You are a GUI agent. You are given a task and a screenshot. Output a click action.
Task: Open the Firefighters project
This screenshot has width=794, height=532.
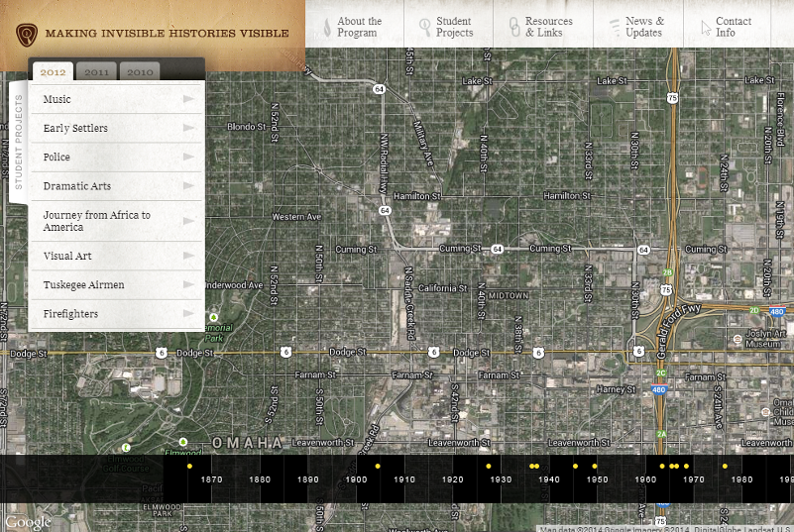(x=117, y=314)
